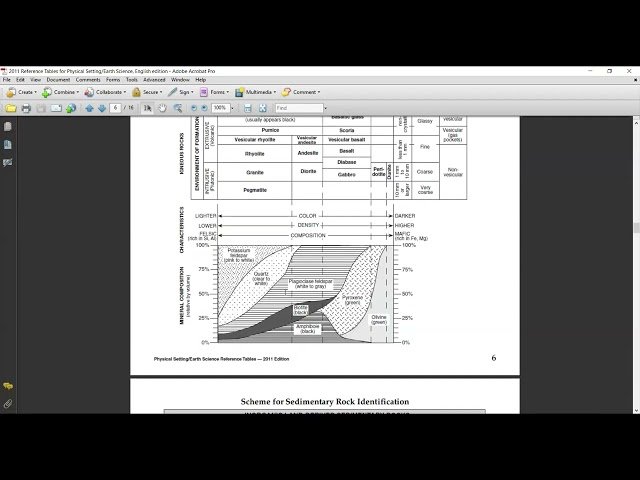Click the Open file folder icon
This screenshot has height=480, width=640.
[11, 108]
